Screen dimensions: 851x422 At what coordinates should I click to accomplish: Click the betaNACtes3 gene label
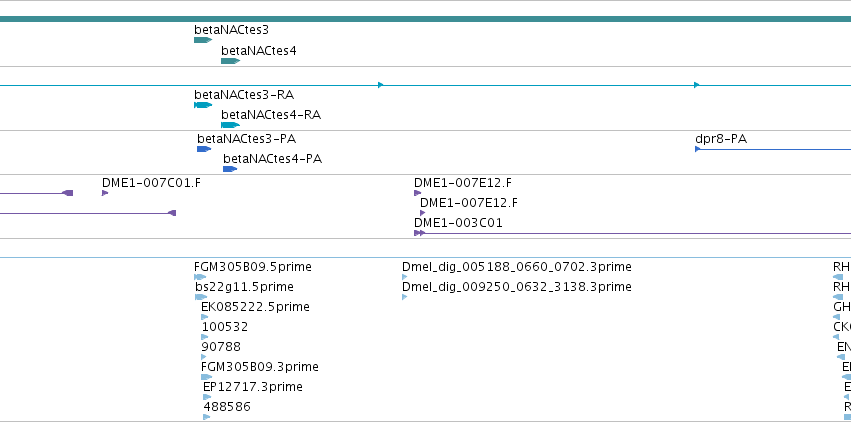(231, 29)
